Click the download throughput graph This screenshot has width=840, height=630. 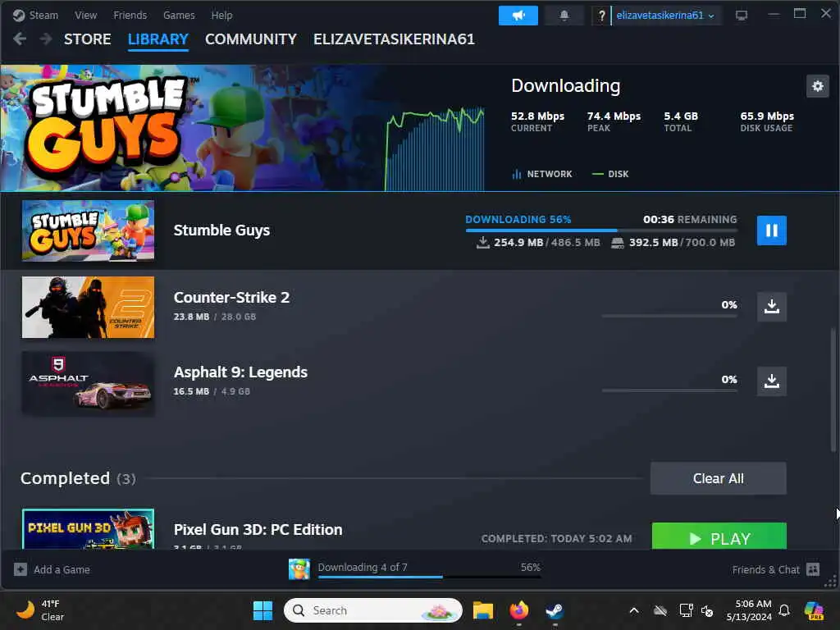(435, 148)
